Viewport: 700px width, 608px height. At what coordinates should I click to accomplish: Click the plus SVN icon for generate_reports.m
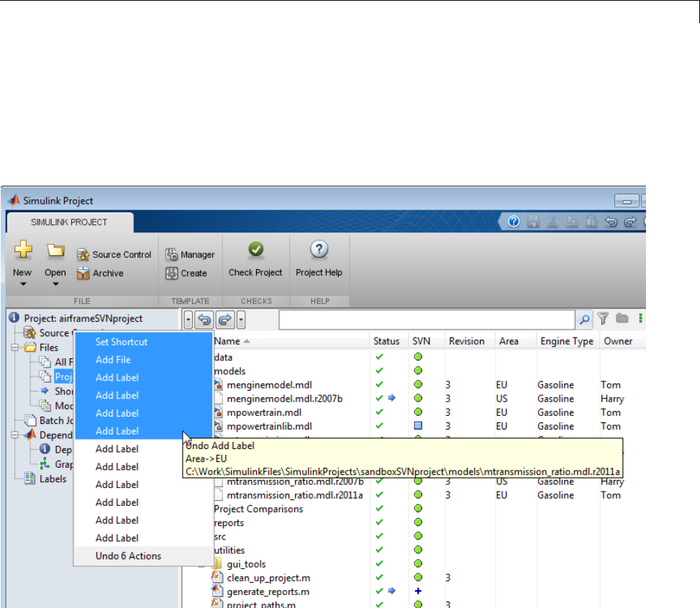(x=418, y=591)
